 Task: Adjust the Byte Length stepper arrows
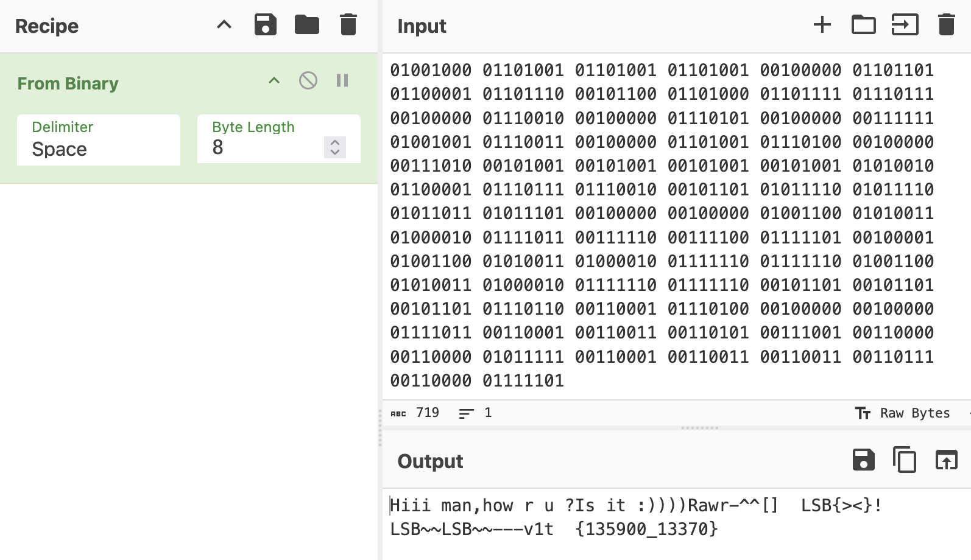[x=334, y=147]
